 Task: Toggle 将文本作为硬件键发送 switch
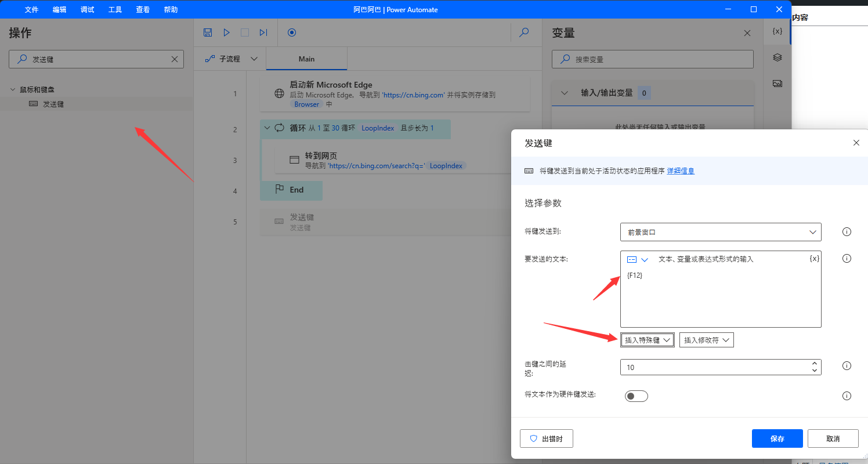click(x=636, y=396)
